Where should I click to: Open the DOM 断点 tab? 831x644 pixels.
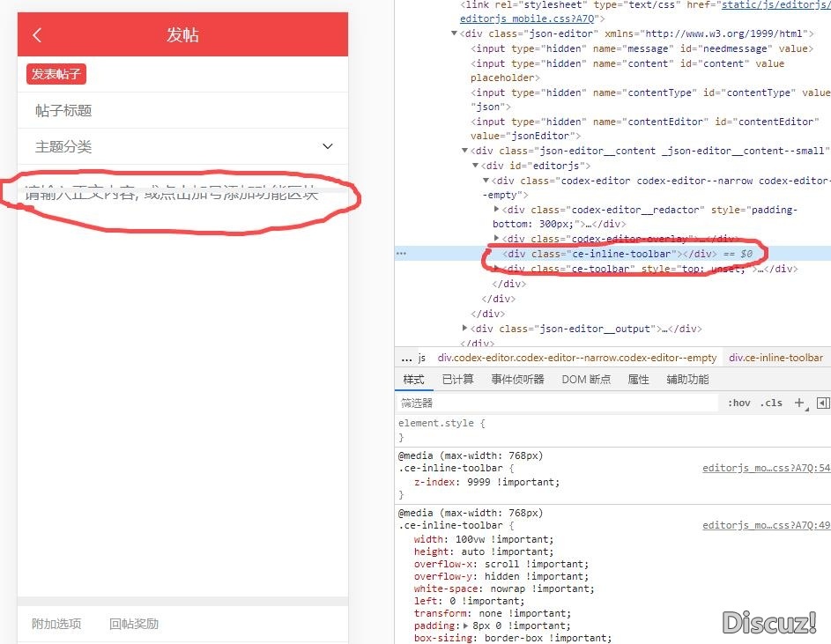(586, 380)
